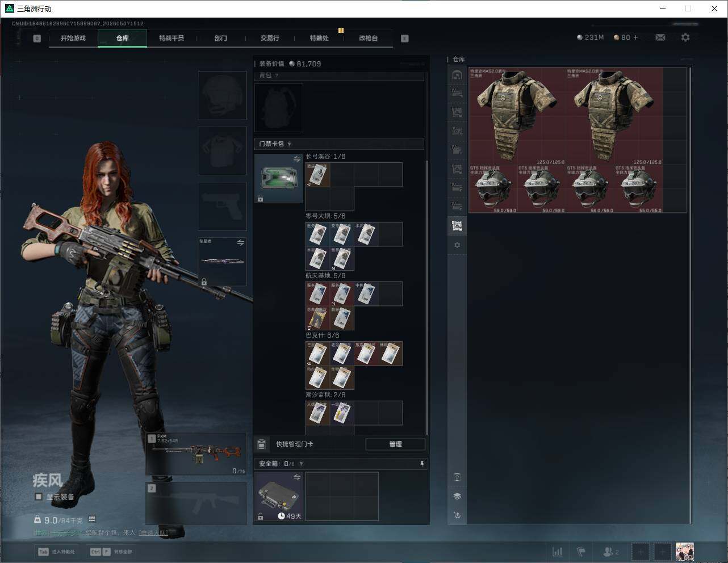728x563 pixels.
Task: Click the warehouse layers stack icon
Action: (x=457, y=496)
